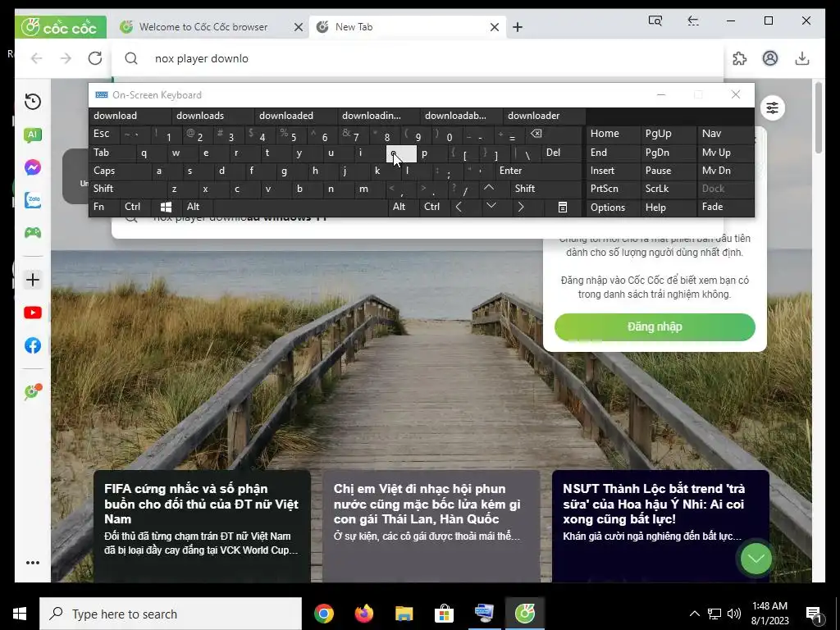Click the PrtScn key on On-Screen Keyboard
Image resolution: width=840 pixels, height=630 pixels.
coord(613,189)
